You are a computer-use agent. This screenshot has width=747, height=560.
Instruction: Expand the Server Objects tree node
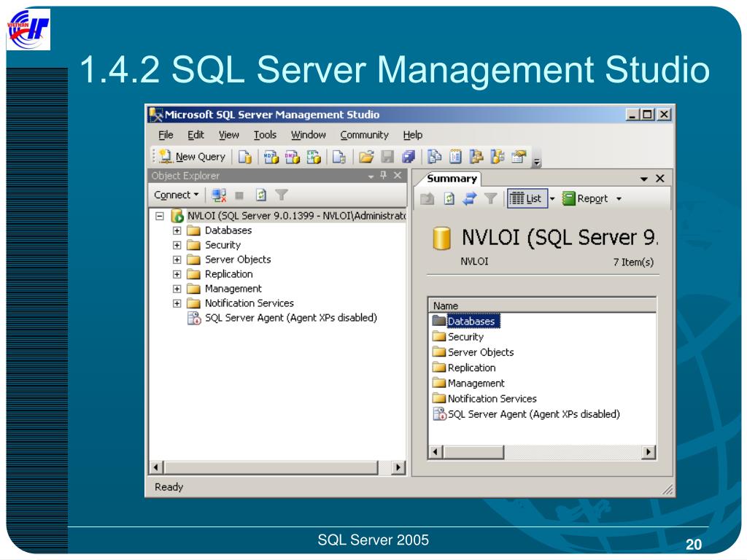pyautogui.click(x=177, y=260)
